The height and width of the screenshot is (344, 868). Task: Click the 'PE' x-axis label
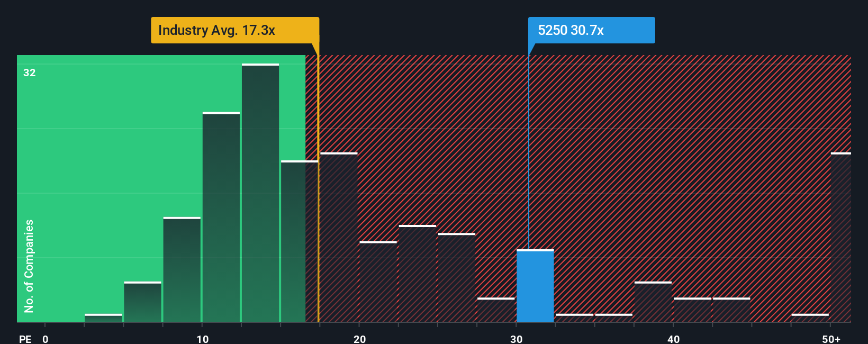(x=25, y=339)
